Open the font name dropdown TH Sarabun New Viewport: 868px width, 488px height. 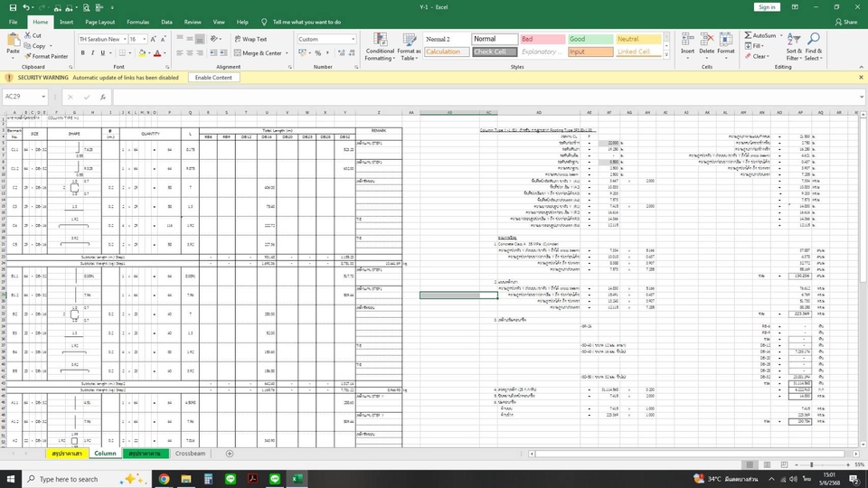[x=125, y=39]
